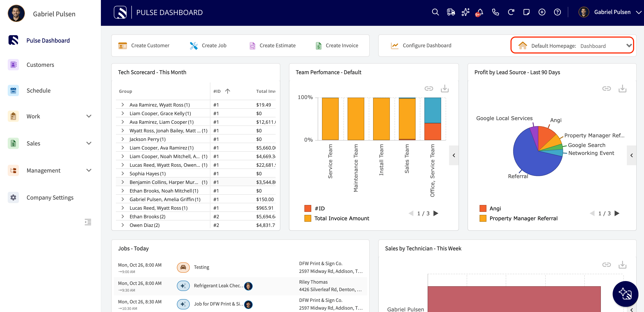Click Create Estimate button

pyautogui.click(x=272, y=46)
